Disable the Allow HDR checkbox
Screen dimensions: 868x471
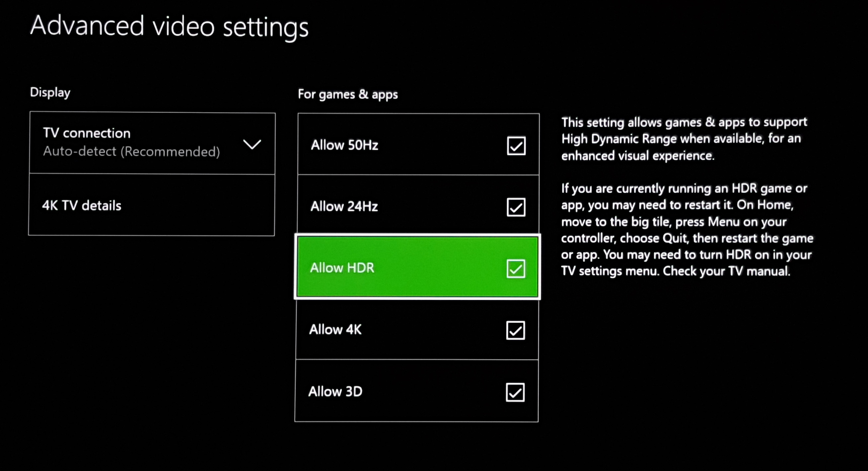pos(516,269)
